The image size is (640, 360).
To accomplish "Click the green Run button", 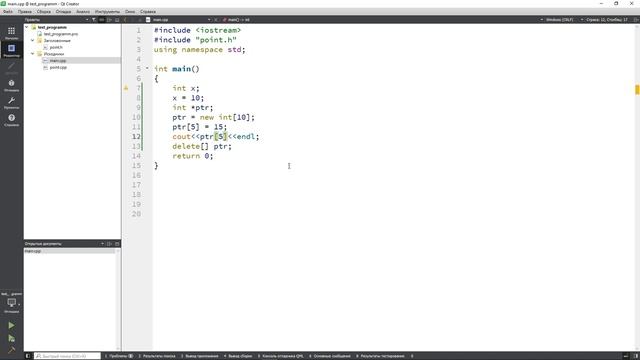I will click(x=11, y=325).
